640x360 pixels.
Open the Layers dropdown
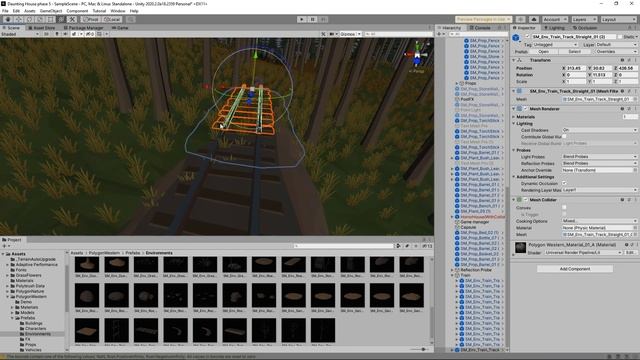coord(583,19)
